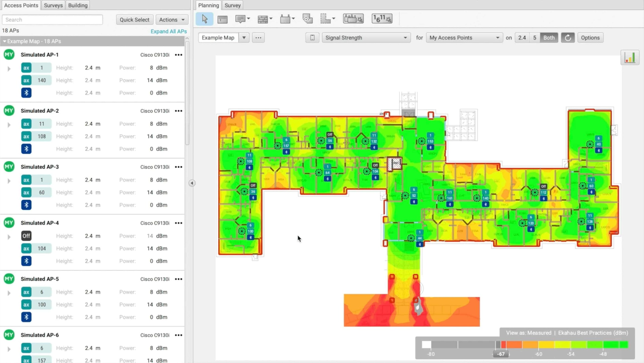644x363 pixels.
Task: Open the Survey tab next to Planning
Action: 232,5
